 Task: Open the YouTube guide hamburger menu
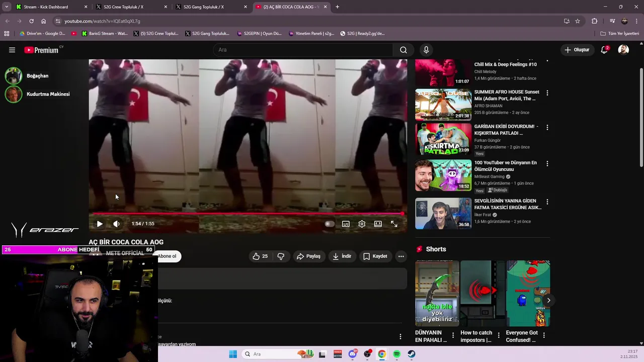click(x=12, y=50)
